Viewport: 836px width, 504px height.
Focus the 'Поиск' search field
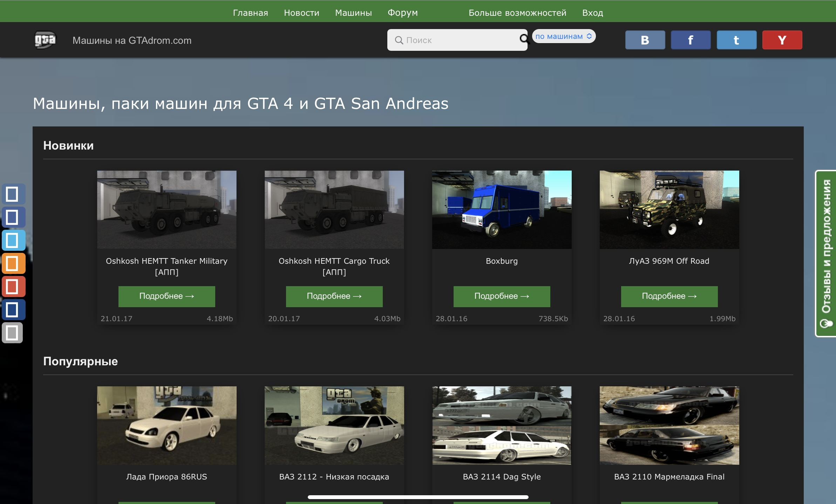click(x=457, y=40)
